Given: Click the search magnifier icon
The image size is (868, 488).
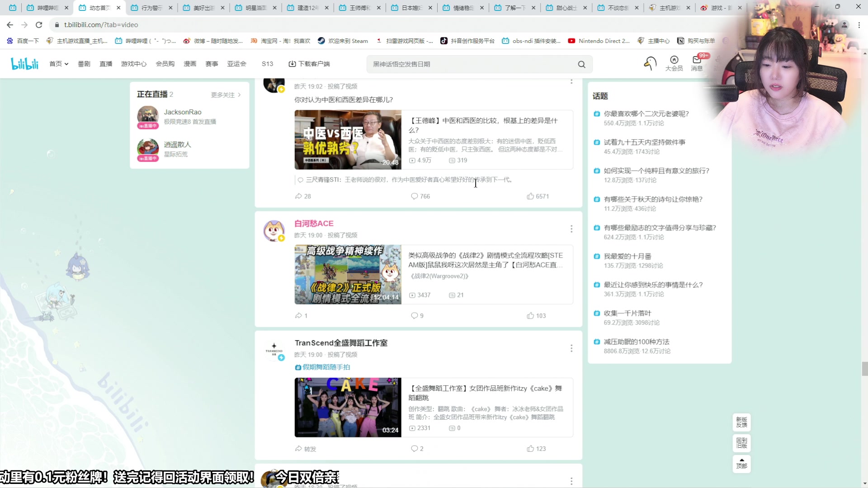Looking at the screenshot, I should coord(582,64).
